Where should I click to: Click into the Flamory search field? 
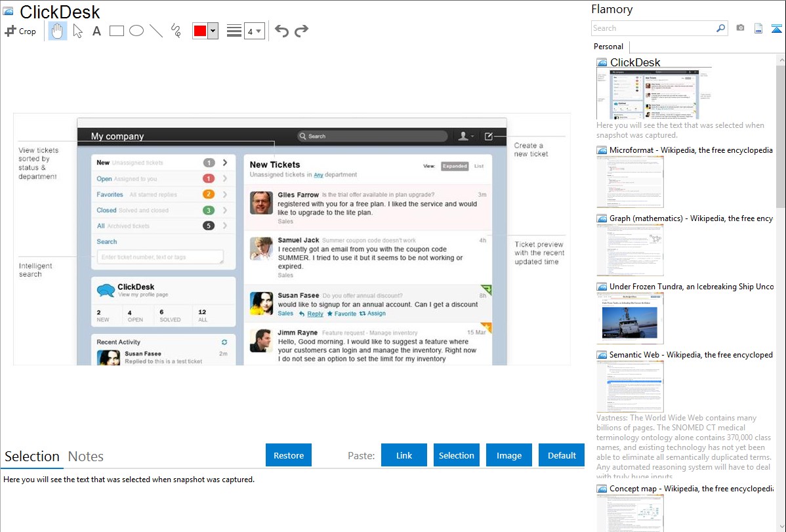click(653, 28)
